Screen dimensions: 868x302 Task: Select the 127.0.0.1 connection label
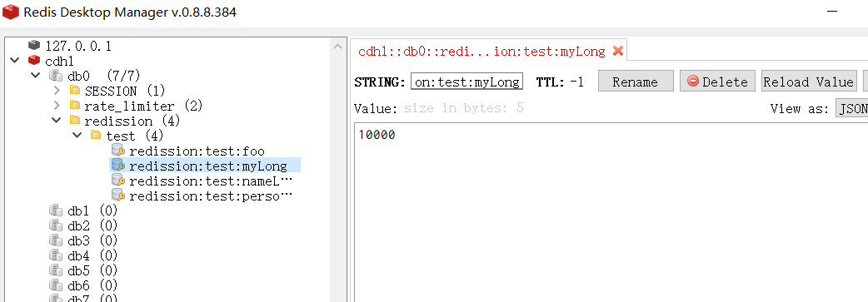(78, 46)
